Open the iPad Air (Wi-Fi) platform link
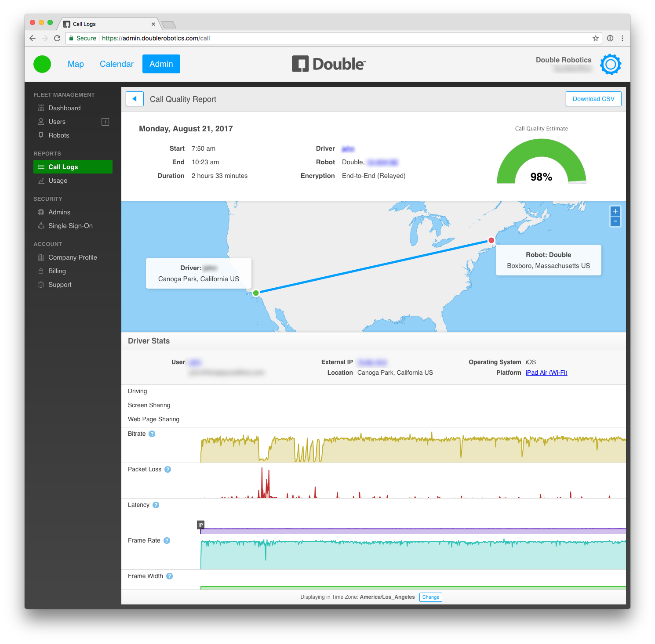The height and width of the screenshot is (644, 655). click(x=546, y=373)
